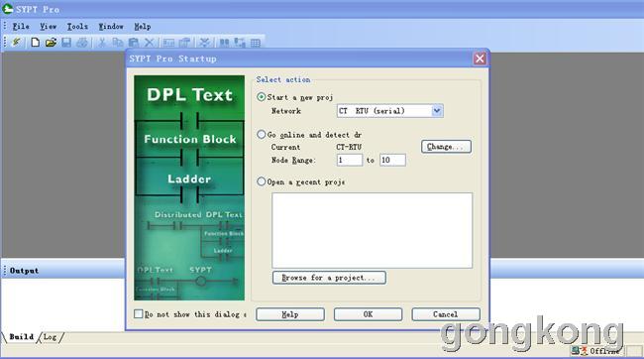Click the lightning bolt go-online toolbar icon
The width and height of the screenshot is (644, 359).
click(x=17, y=42)
